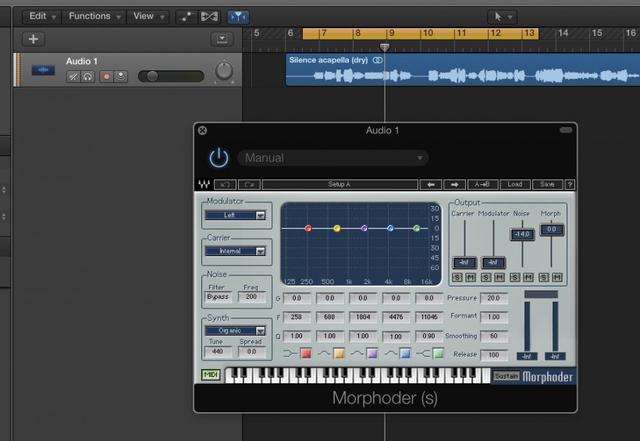Viewport: 640px width, 441px height.
Task: Click the A→B copy button
Action: [482, 185]
